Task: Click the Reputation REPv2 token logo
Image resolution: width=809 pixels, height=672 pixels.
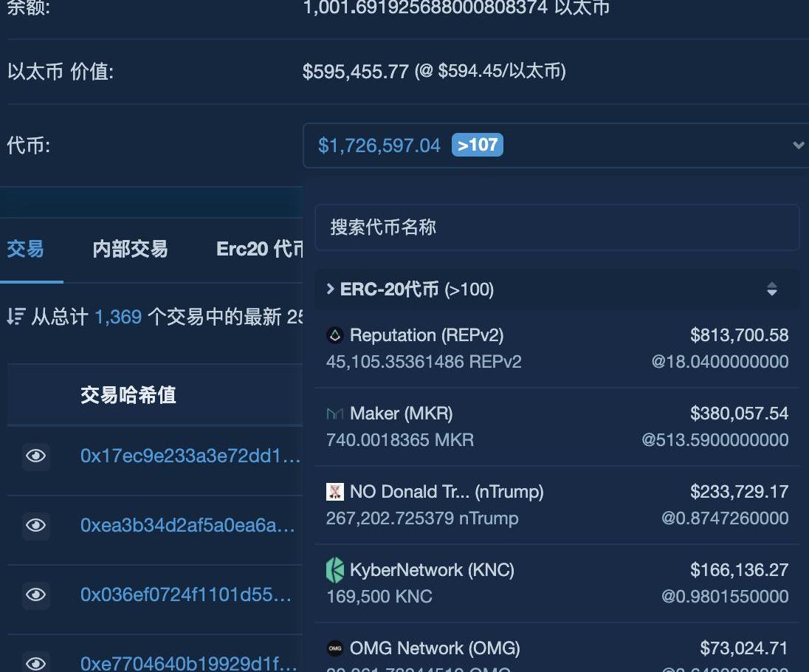Action: [335, 335]
